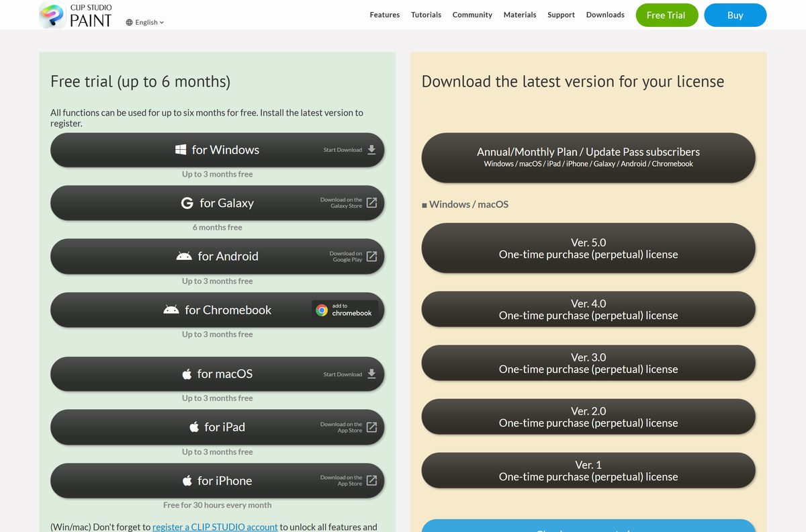
Task: Open the for Android download button
Action: coord(217,256)
